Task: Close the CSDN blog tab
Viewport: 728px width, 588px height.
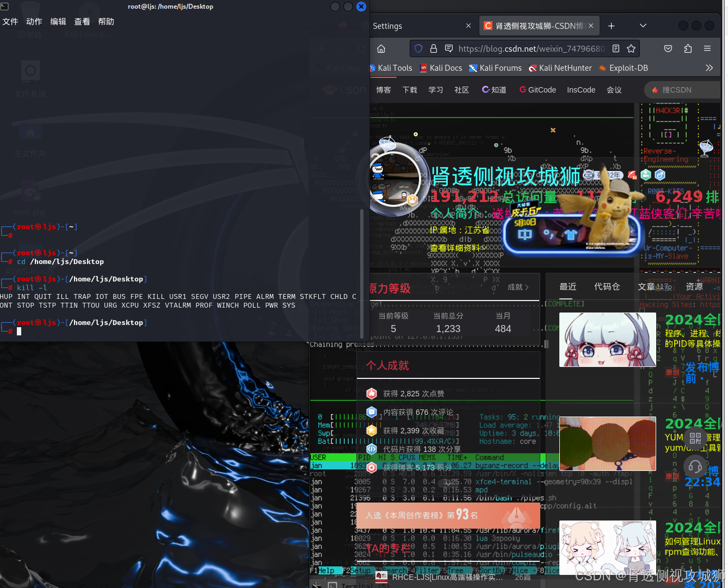Action: click(591, 26)
